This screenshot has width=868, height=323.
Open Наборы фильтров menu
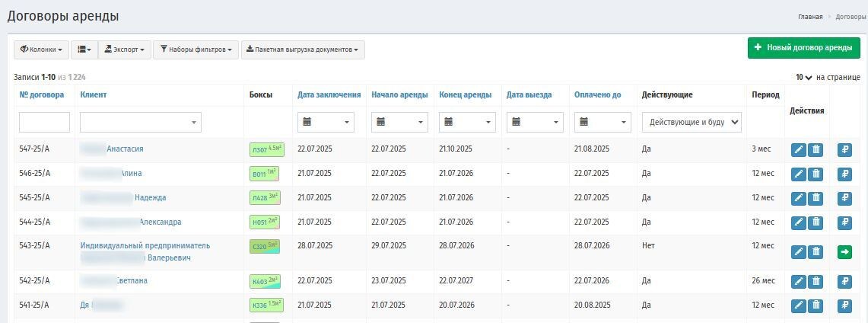(196, 50)
